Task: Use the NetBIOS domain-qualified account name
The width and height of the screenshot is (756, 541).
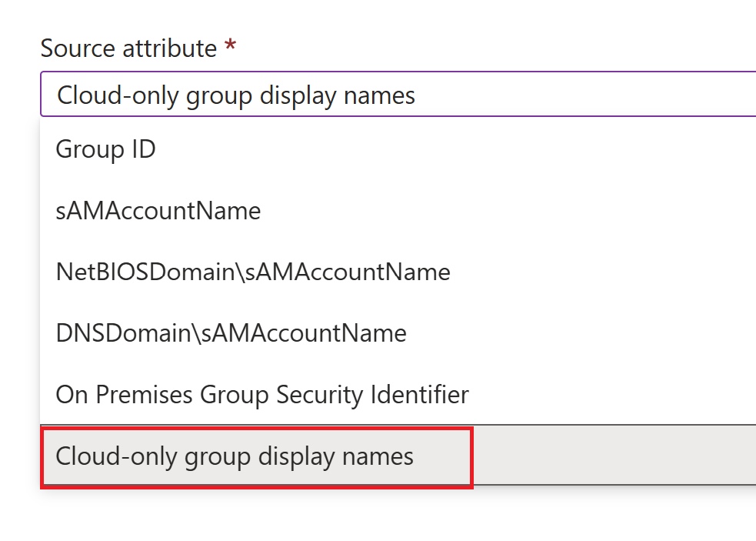Action: [253, 272]
